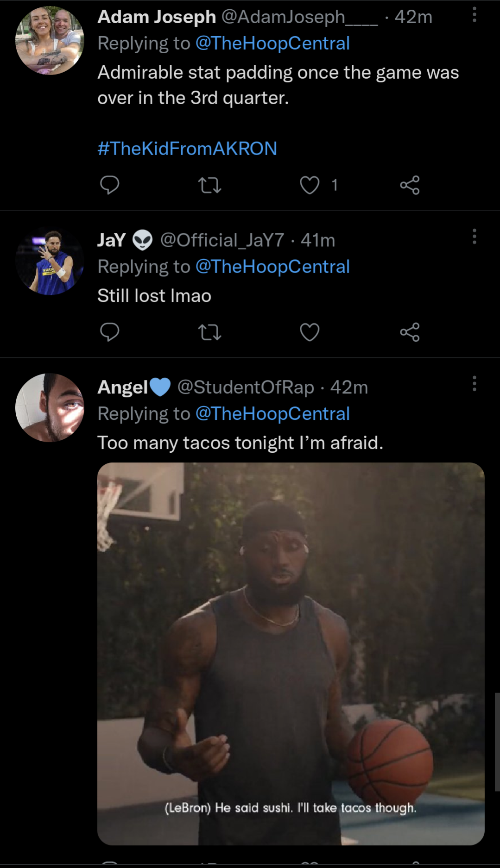View Angel's profile avatar
This screenshot has width=500, height=868.
click(50, 407)
